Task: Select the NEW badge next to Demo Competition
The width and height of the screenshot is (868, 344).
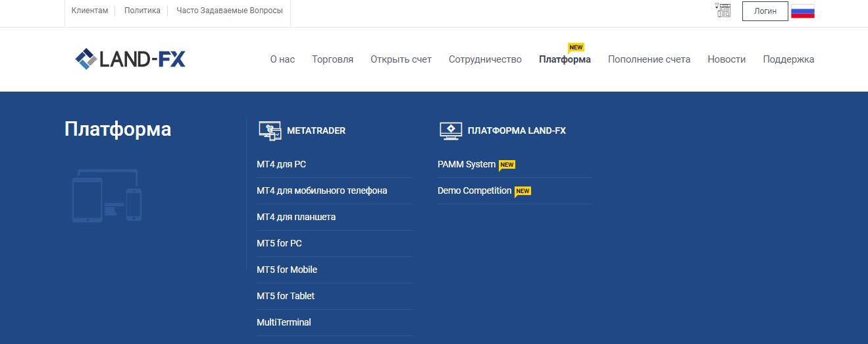Action: pyautogui.click(x=523, y=191)
